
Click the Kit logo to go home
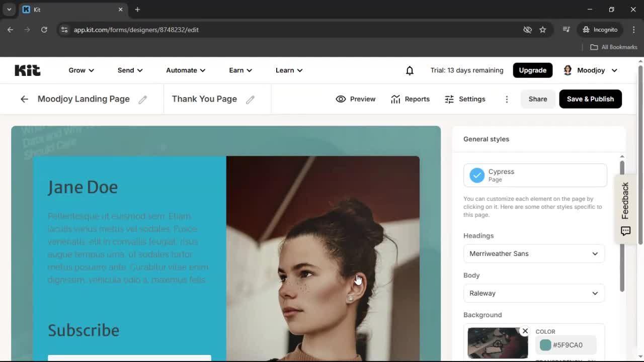click(27, 70)
